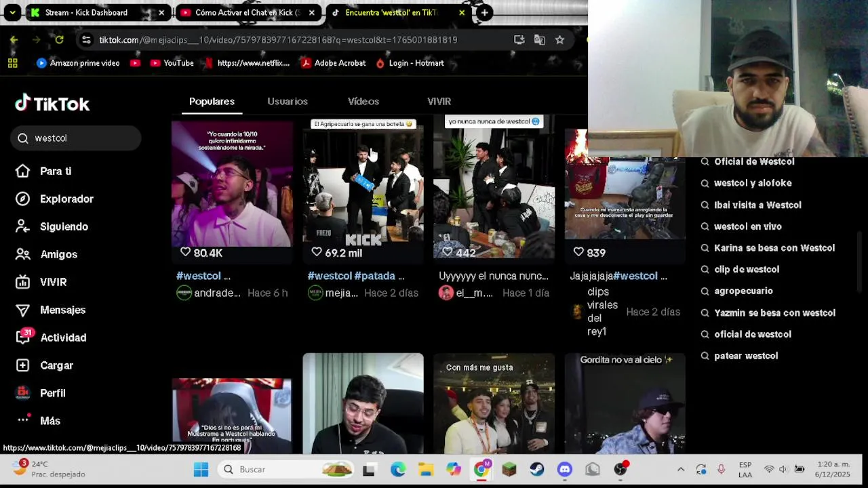Switch to the Usuarios tab
This screenshot has height=488, width=868.
coord(288,101)
